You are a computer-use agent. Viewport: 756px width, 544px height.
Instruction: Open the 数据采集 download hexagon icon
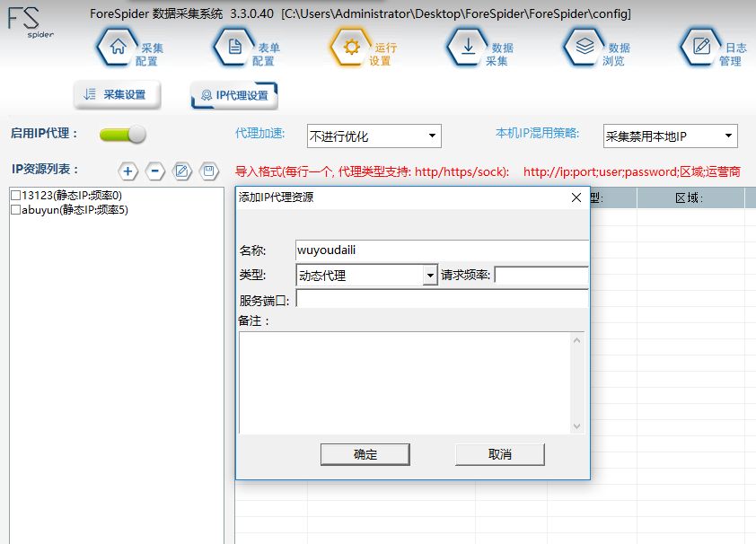tap(468, 48)
